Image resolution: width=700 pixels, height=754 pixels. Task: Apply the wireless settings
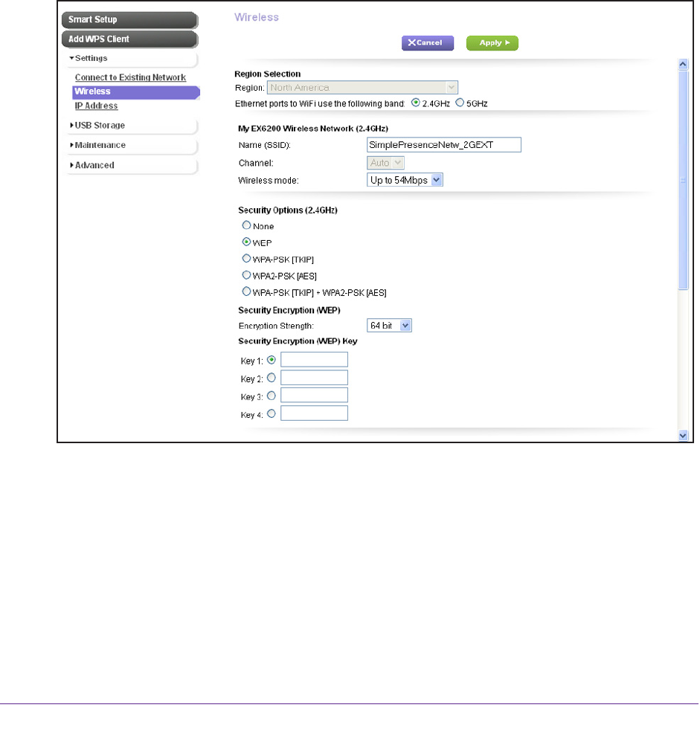coord(492,43)
